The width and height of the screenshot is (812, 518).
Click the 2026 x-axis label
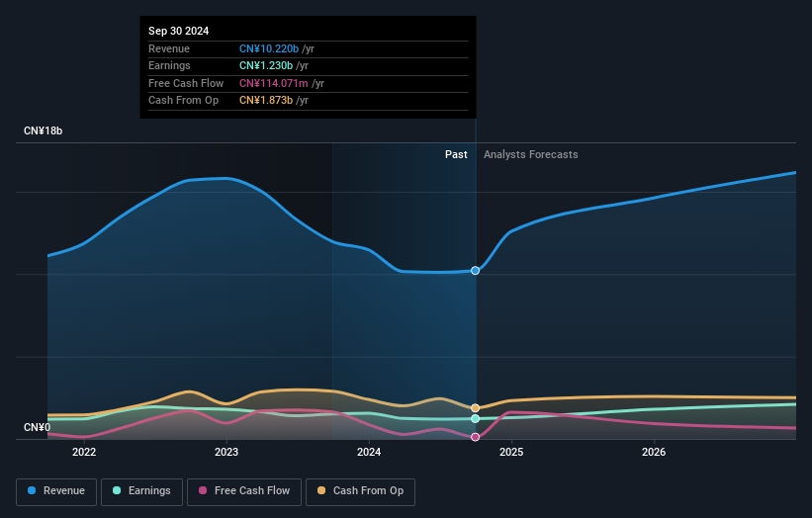654,453
